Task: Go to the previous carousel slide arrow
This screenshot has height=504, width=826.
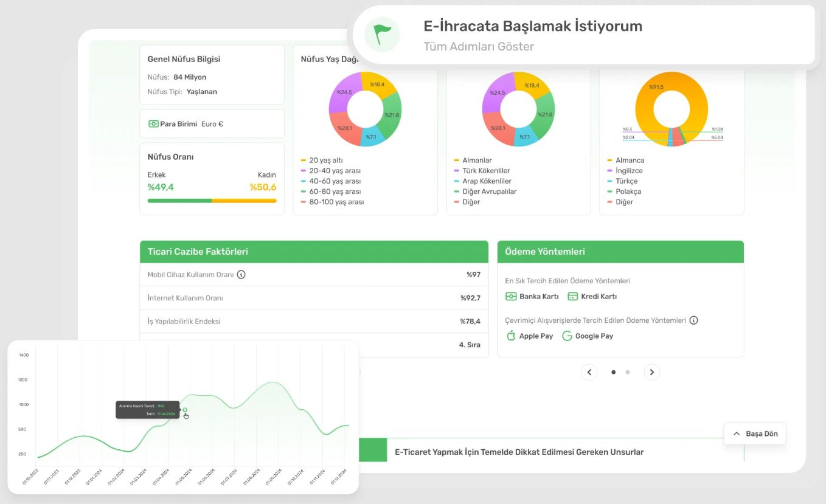Action: pyautogui.click(x=589, y=372)
